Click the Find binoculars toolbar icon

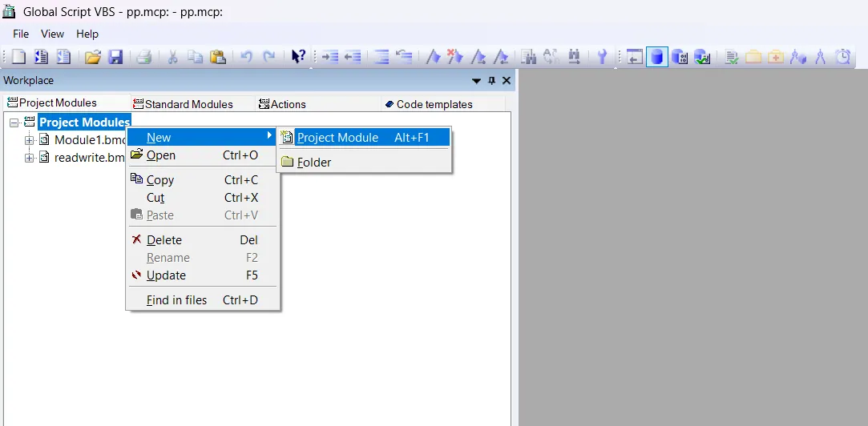coord(529,56)
